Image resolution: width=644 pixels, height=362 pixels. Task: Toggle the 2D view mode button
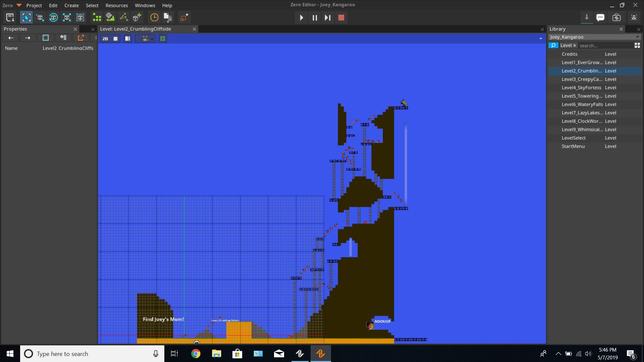tap(105, 39)
